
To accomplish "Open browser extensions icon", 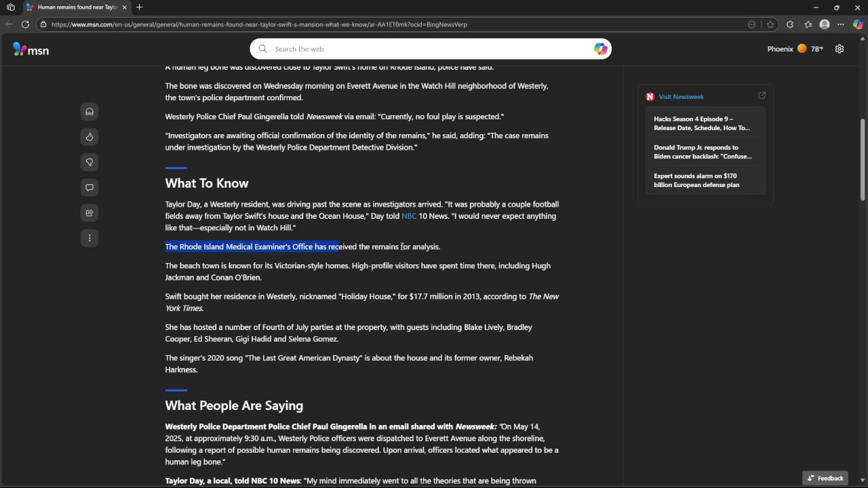I will coord(790,24).
